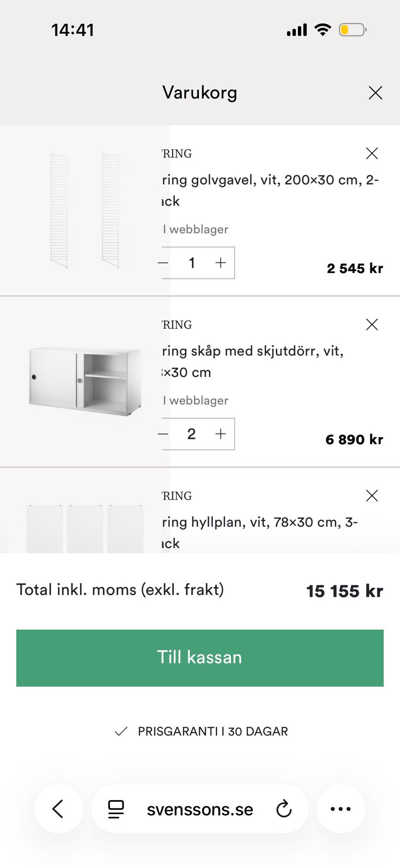Go back using browser back arrow
The image size is (400, 868).
tap(58, 809)
